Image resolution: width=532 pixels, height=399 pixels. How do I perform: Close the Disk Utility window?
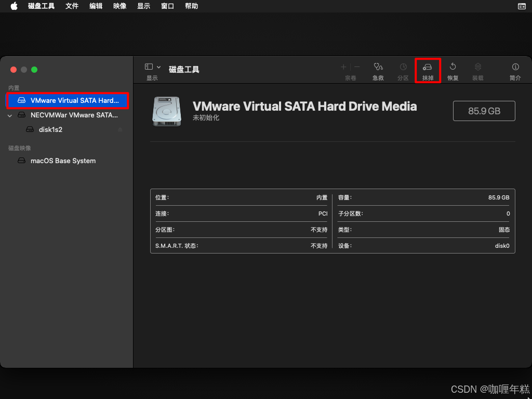pos(14,70)
